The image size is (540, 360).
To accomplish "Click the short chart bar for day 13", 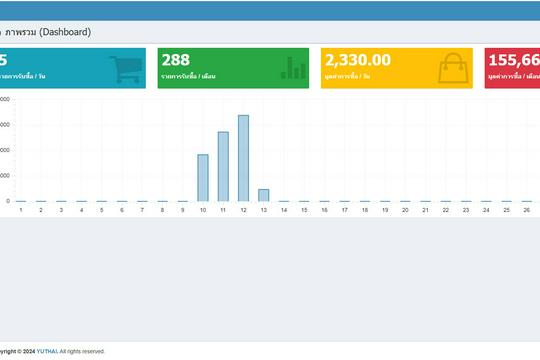I will point(264,195).
